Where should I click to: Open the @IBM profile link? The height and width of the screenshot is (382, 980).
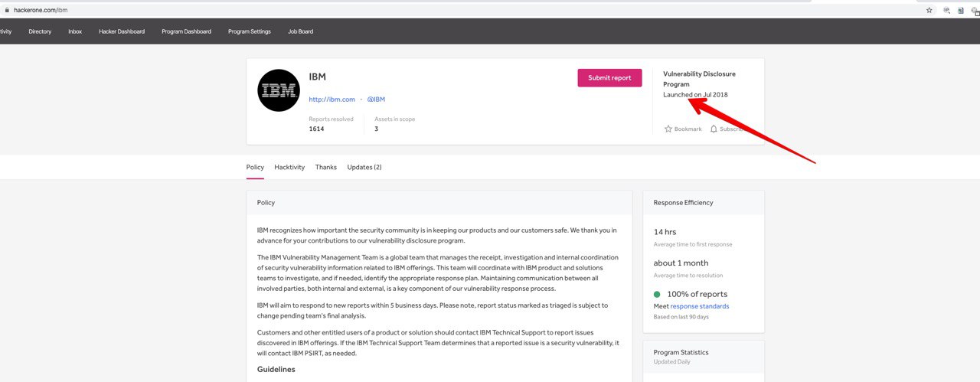point(376,100)
